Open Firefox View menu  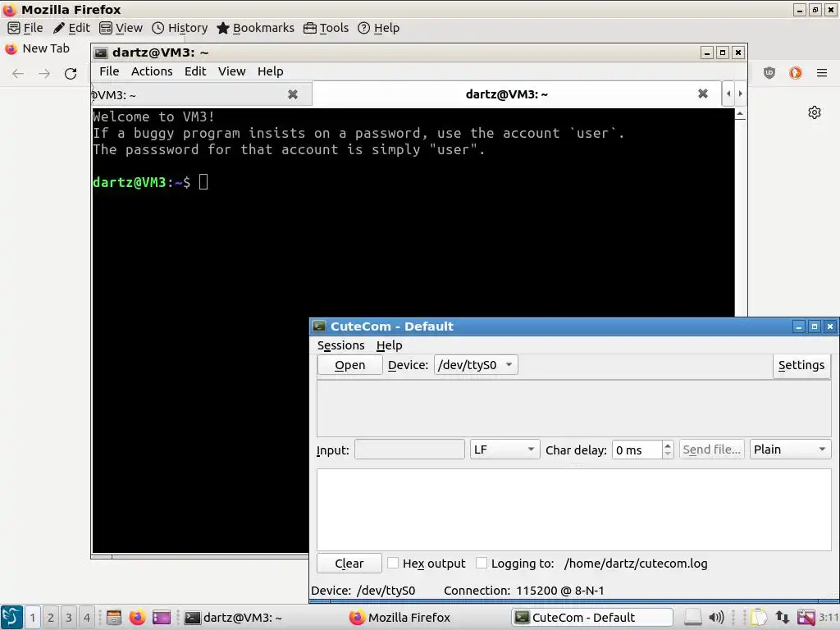pos(121,28)
